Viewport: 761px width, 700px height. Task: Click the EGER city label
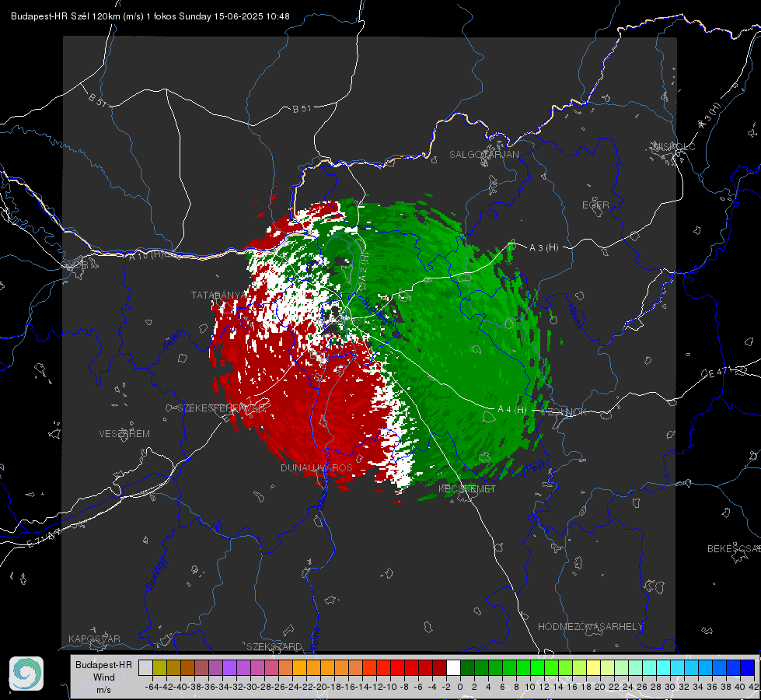[x=595, y=205]
